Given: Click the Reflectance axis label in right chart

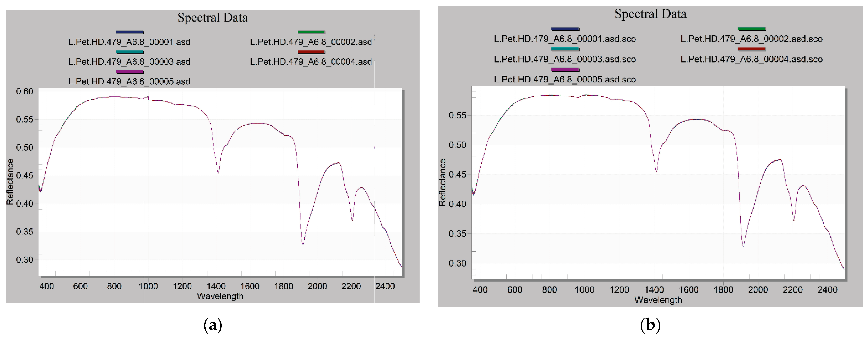Looking at the screenshot, I should [442, 182].
